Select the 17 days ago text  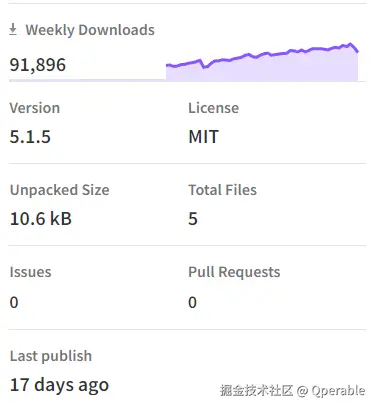(x=59, y=385)
